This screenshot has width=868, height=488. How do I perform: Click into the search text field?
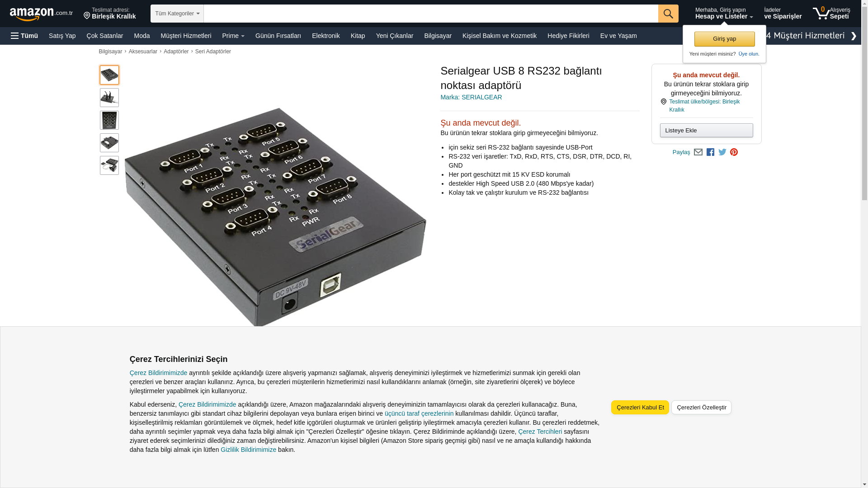coord(431,14)
